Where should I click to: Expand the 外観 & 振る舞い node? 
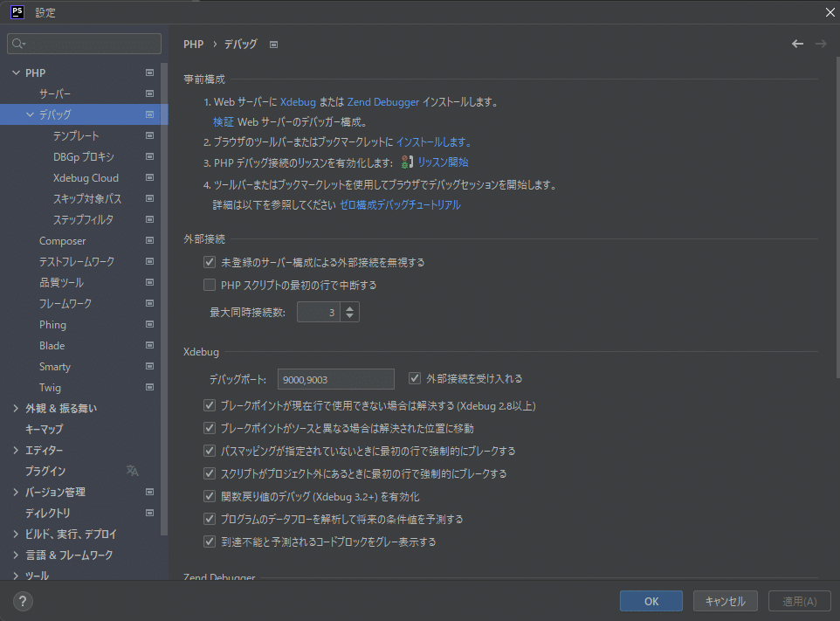16,408
